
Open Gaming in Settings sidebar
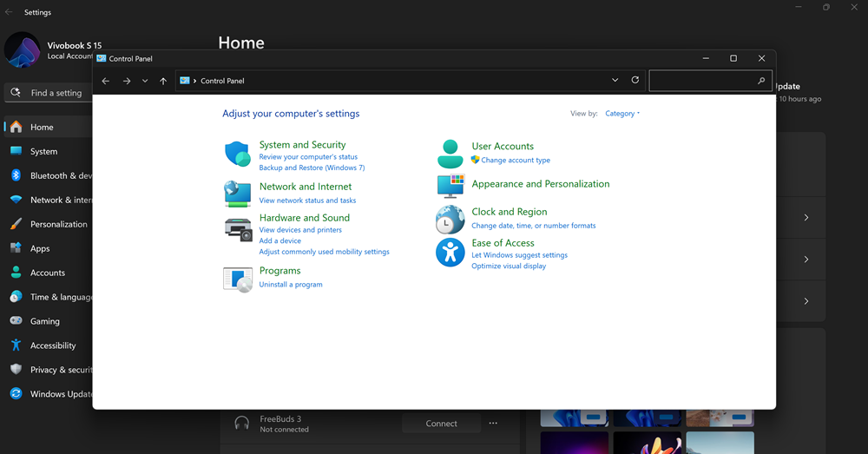point(48,321)
